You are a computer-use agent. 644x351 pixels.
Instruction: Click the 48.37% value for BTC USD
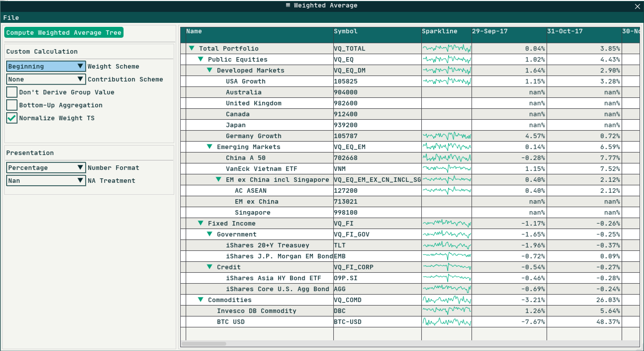point(608,322)
